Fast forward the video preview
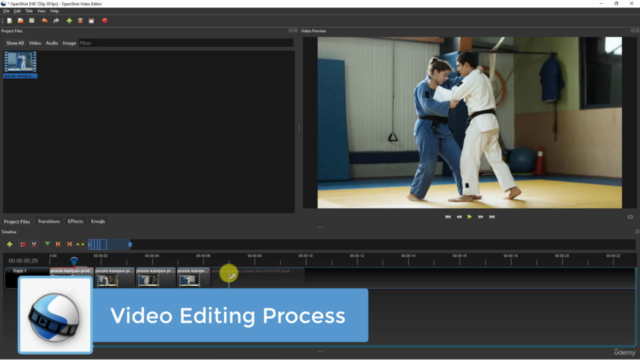The height and width of the screenshot is (360, 640). (x=480, y=217)
